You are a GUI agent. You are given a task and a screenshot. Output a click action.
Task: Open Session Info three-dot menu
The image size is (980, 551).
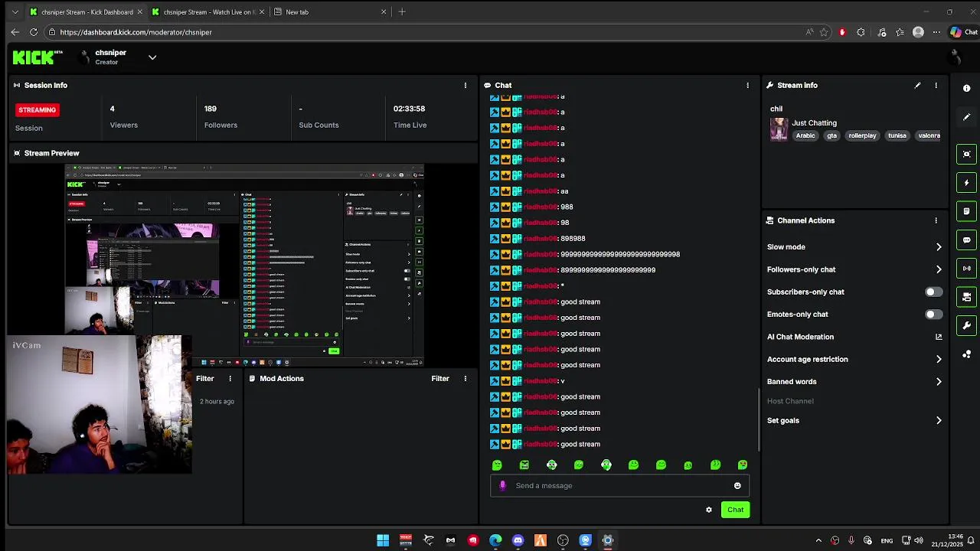pyautogui.click(x=465, y=85)
